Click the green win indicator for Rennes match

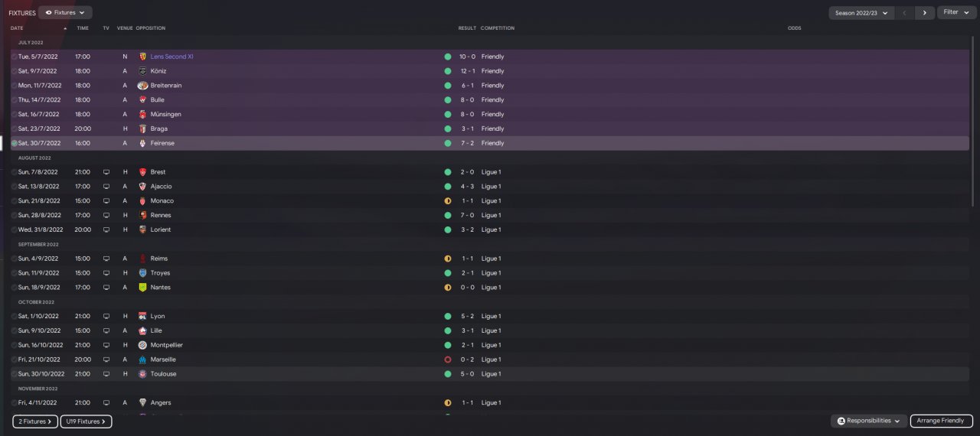point(447,215)
